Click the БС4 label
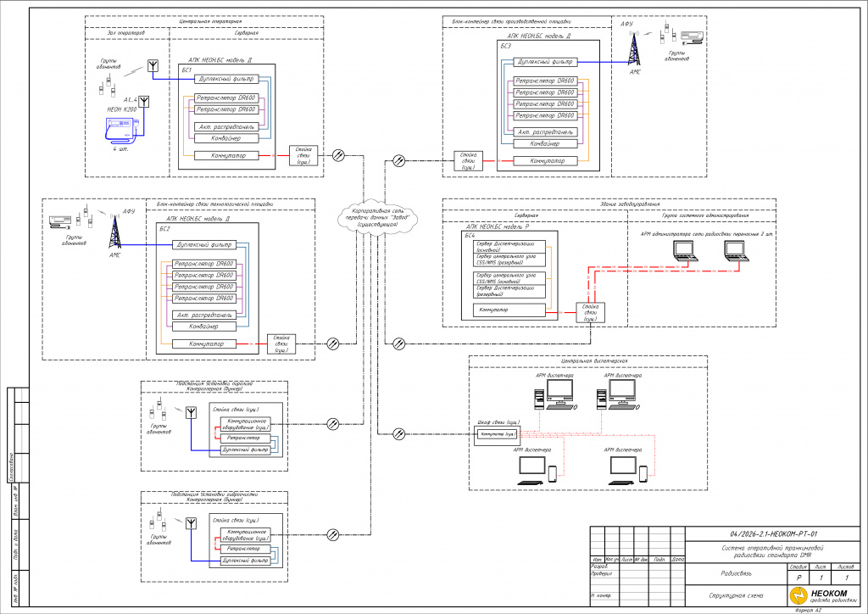The image size is (868, 614). point(470,235)
